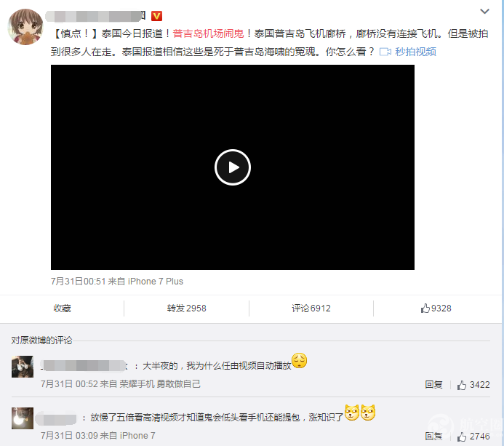504x446 pixels.
Task: Like the second comment with 2746 likes
Action: pos(473,437)
